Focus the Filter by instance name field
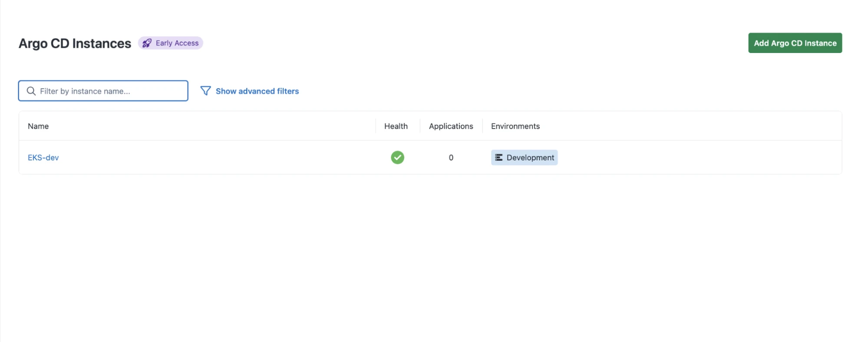This screenshot has height=342, width=868. [x=103, y=91]
